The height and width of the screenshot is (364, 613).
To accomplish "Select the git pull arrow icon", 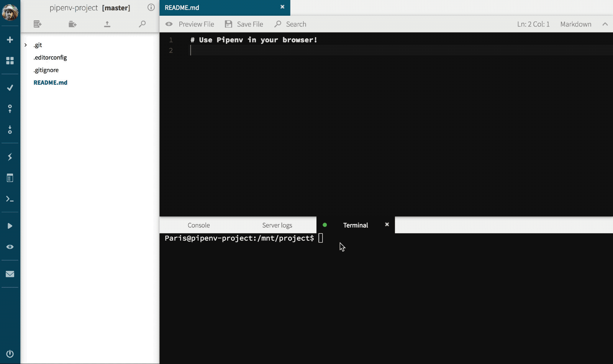I will [10, 130].
